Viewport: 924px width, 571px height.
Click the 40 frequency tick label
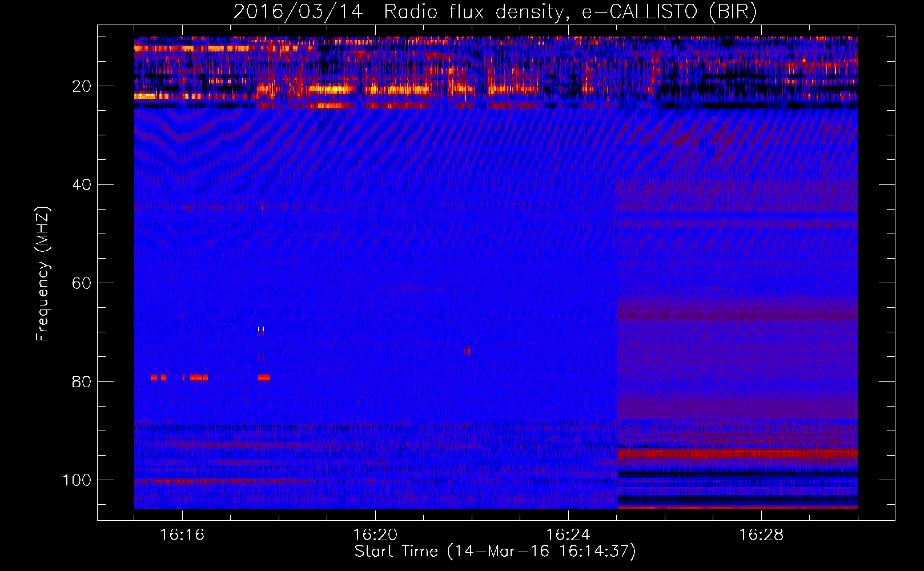[x=82, y=185]
